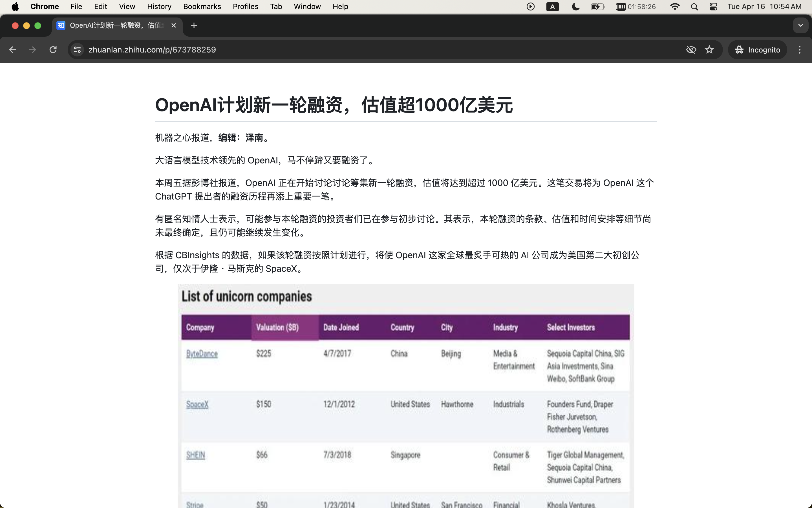
Task: Open the Apple menu
Action: [15, 7]
